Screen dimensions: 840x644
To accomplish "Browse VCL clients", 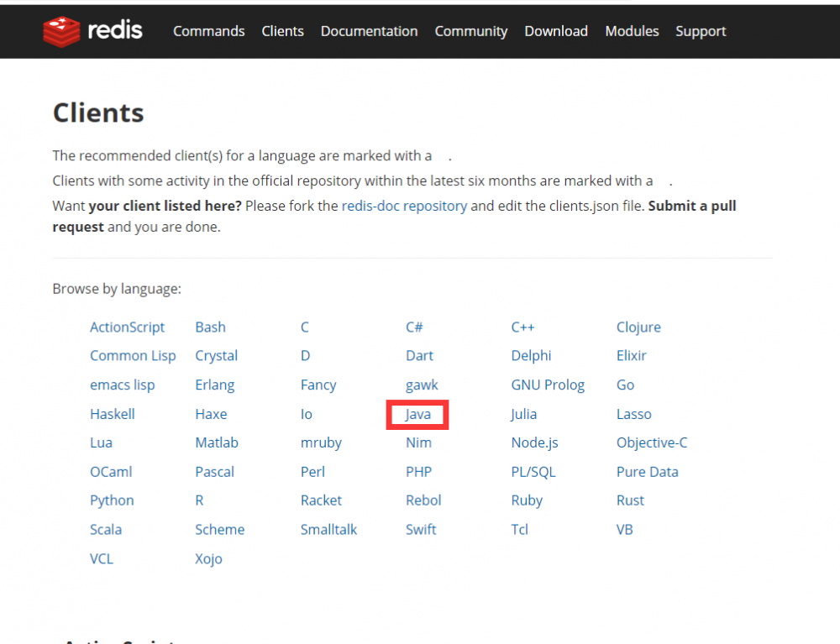I will [102, 559].
